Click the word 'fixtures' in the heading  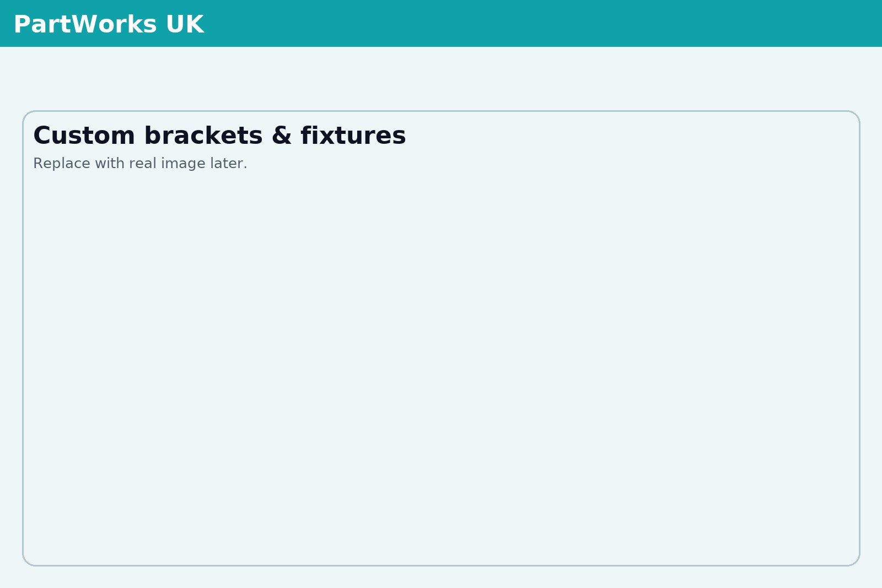click(x=353, y=135)
